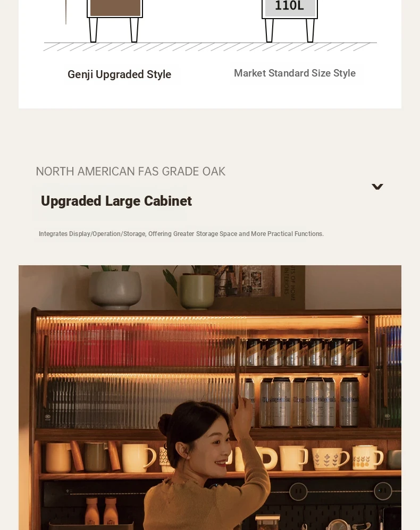Click the small logo on glass door corner

click(48, 417)
